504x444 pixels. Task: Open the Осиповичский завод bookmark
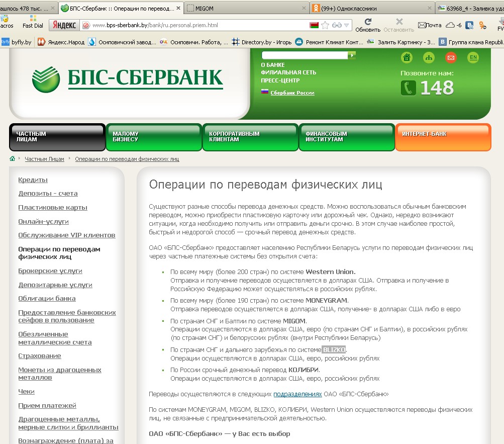coord(122,42)
